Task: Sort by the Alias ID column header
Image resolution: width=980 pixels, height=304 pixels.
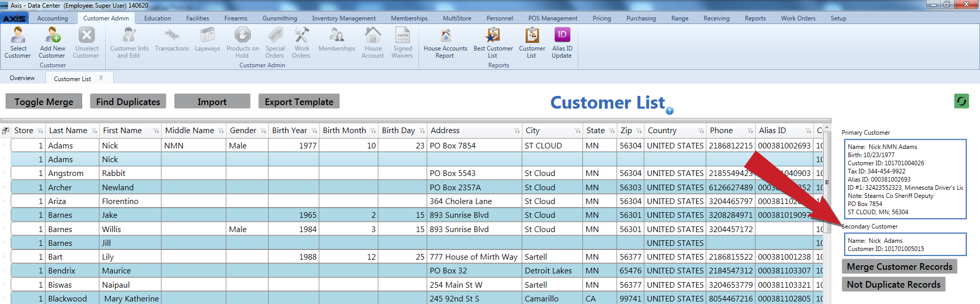Action: (x=772, y=131)
